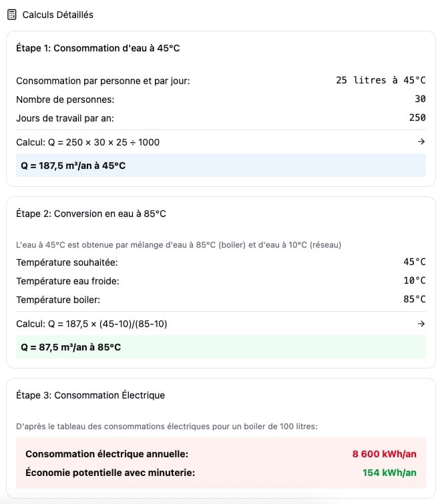Select the 25 litres à 45°C value
438x504 pixels.
[x=380, y=80]
